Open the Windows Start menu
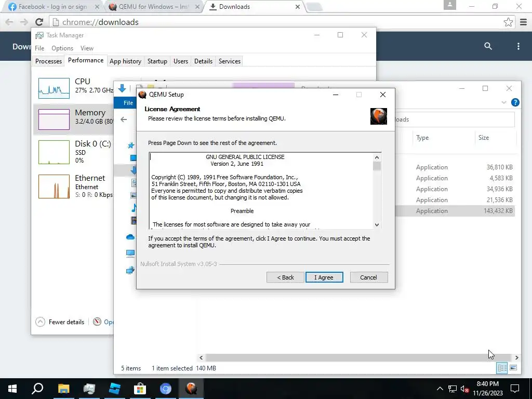Viewport: 532px width, 399px height. pyautogui.click(x=12, y=389)
